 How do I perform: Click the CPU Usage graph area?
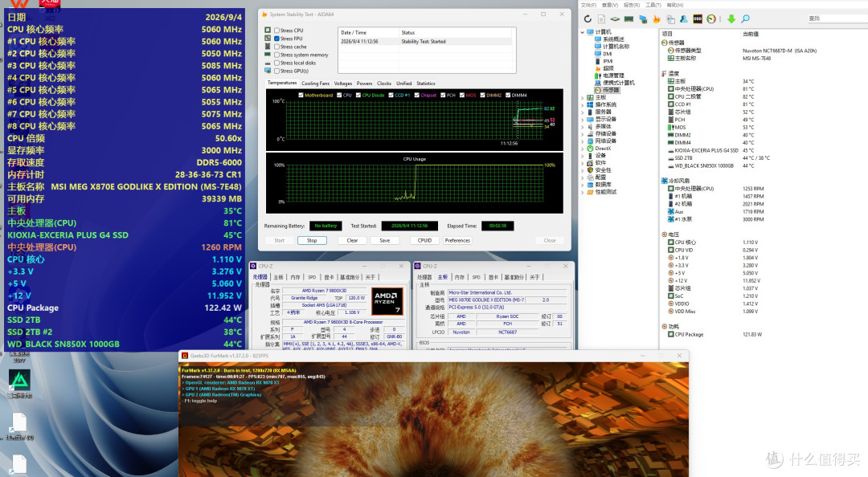[x=414, y=182]
